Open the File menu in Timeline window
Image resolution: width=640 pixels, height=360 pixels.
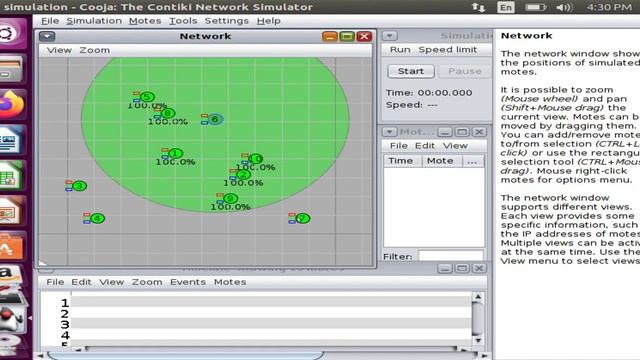coord(55,282)
